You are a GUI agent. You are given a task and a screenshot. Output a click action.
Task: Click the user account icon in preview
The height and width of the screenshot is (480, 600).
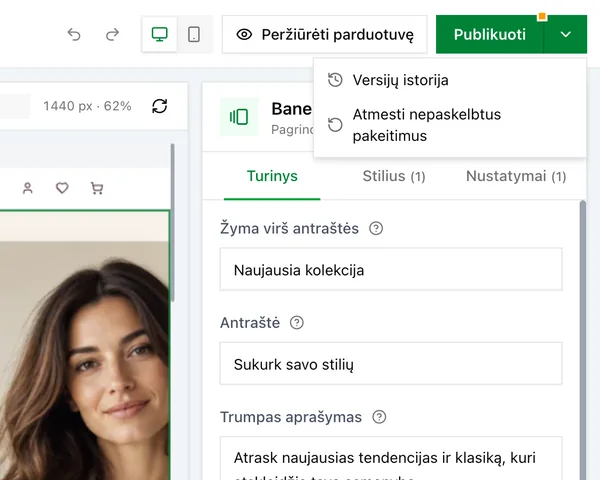28,188
